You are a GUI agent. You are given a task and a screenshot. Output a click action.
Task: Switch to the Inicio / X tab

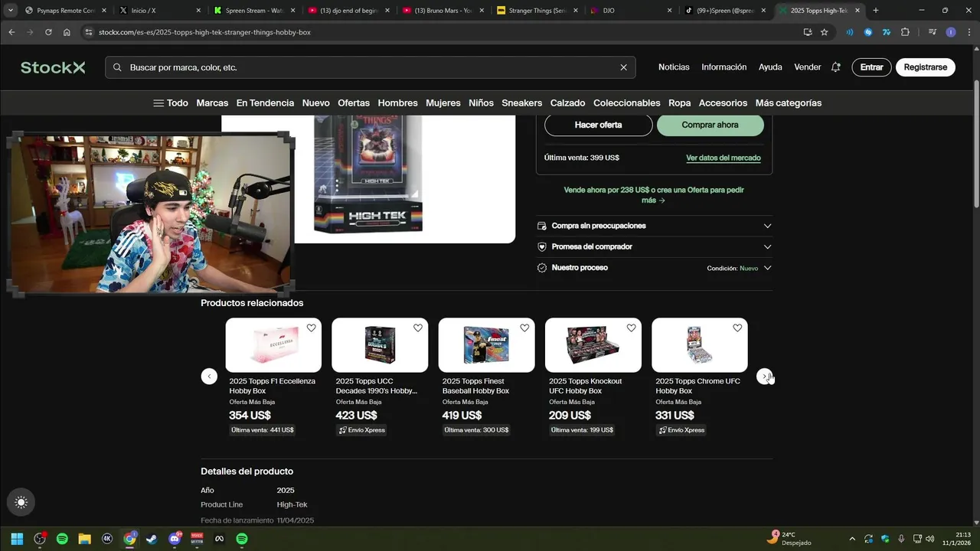point(159,11)
